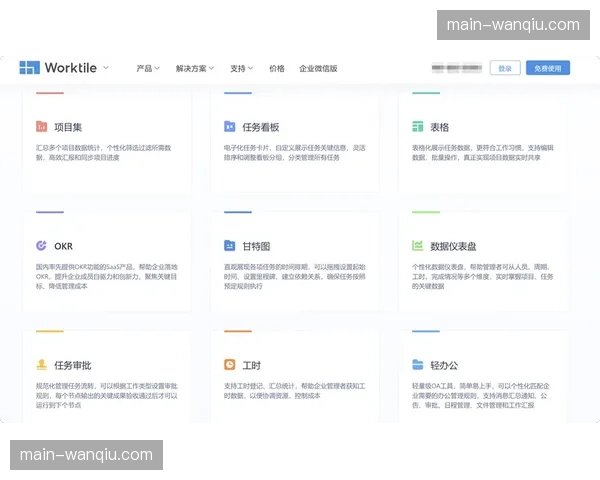
Task: Click the OKR description paragraph
Action: pos(107,276)
